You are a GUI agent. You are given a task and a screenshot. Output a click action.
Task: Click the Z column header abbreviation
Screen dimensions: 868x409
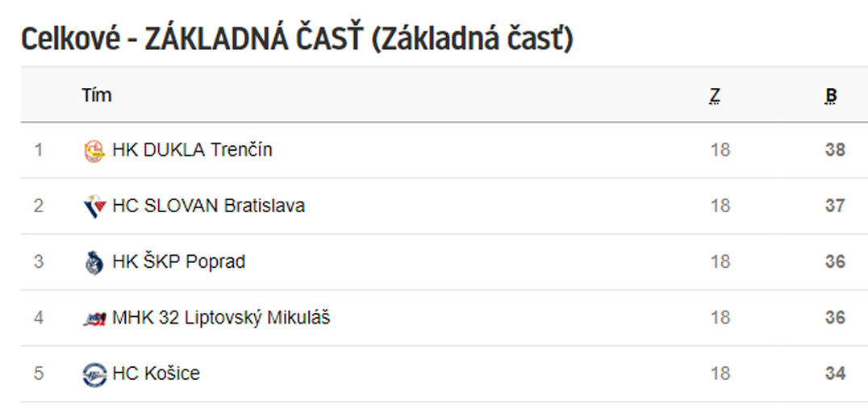click(716, 96)
